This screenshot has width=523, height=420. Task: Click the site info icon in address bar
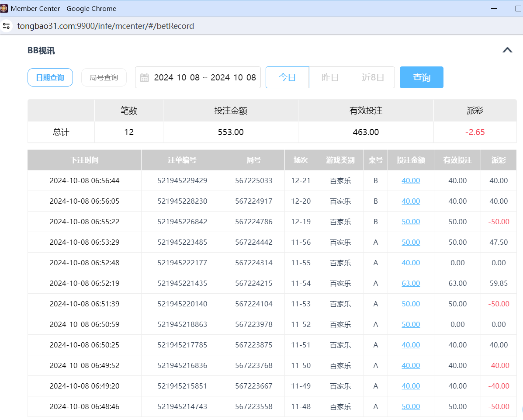6,26
